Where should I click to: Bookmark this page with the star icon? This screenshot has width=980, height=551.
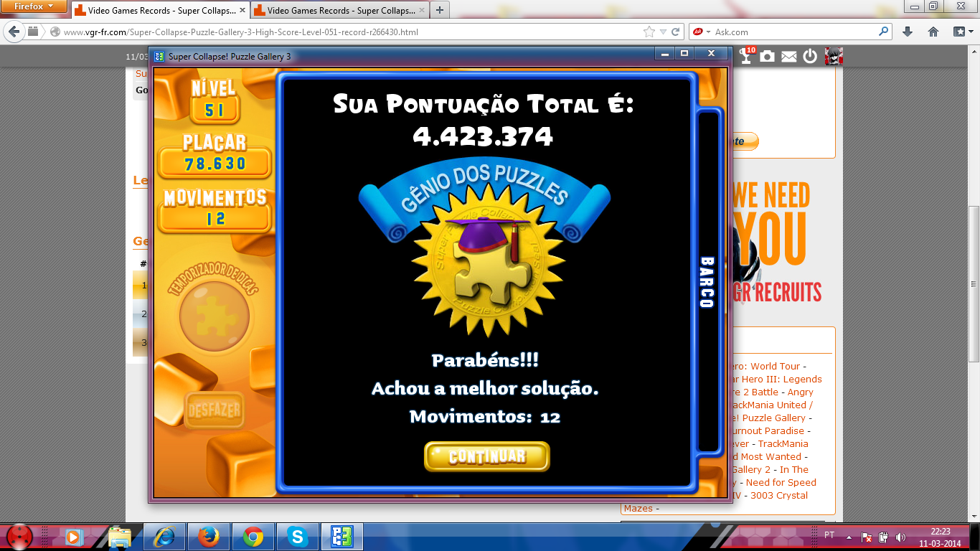click(649, 32)
